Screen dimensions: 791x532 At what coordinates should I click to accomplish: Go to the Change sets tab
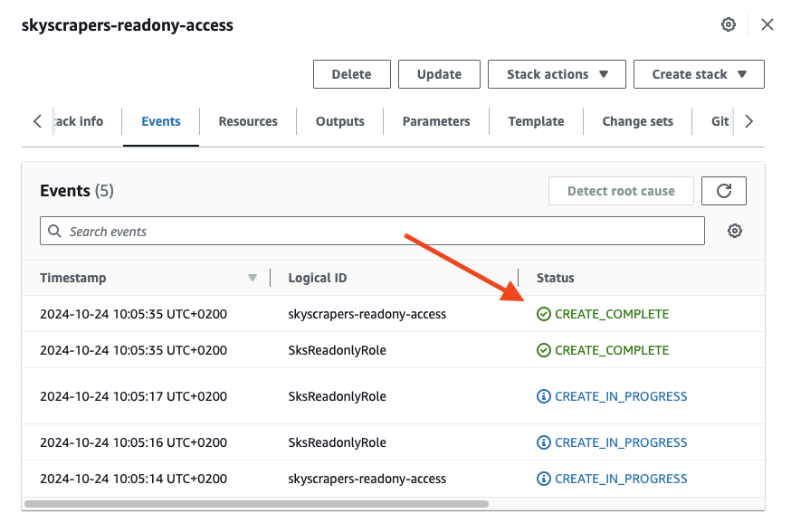tap(637, 121)
